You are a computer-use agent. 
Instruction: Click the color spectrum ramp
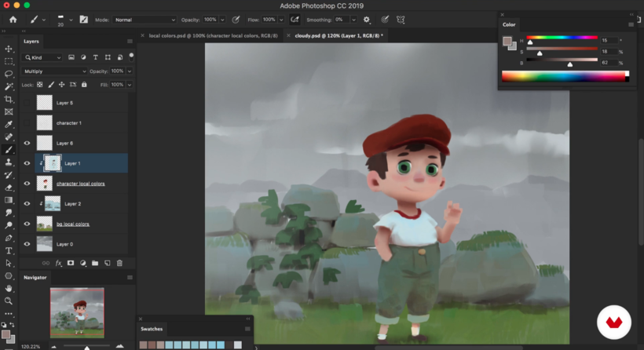565,76
